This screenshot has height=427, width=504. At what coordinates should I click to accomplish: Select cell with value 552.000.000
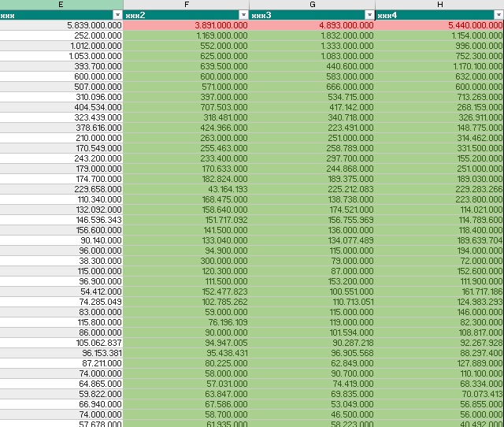[186, 46]
